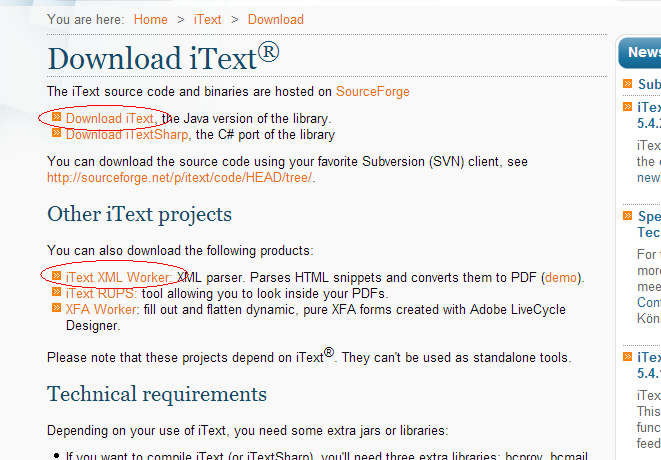This screenshot has height=460, width=661.
Task: Open the iText XML Worker link
Action: point(119,277)
